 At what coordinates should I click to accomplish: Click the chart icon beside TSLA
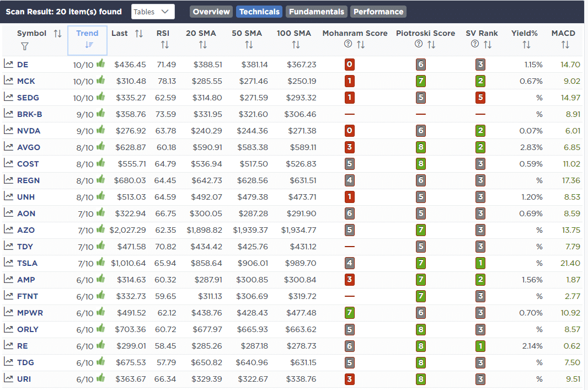click(8, 263)
